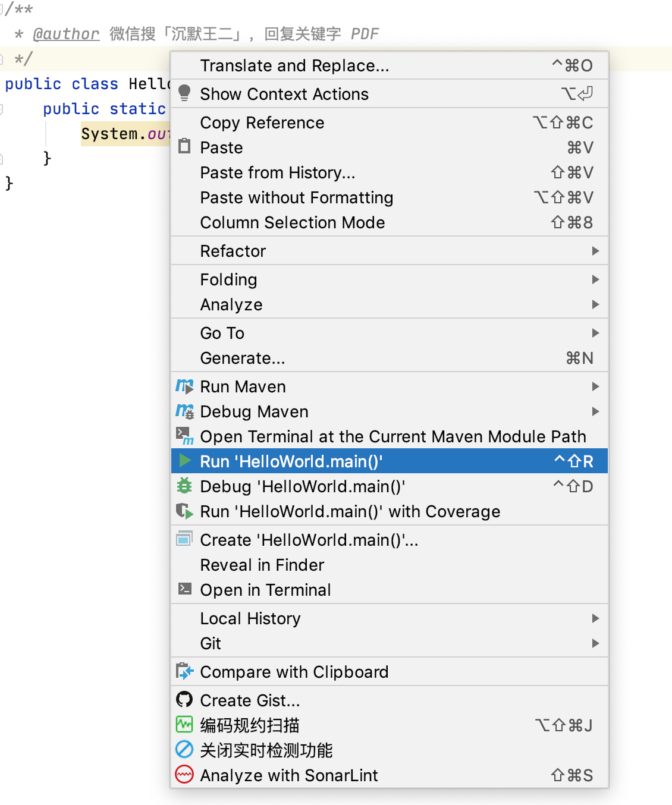Click the green Debug bug icon
Image resolution: width=672 pixels, height=805 pixels.
click(184, 486)
